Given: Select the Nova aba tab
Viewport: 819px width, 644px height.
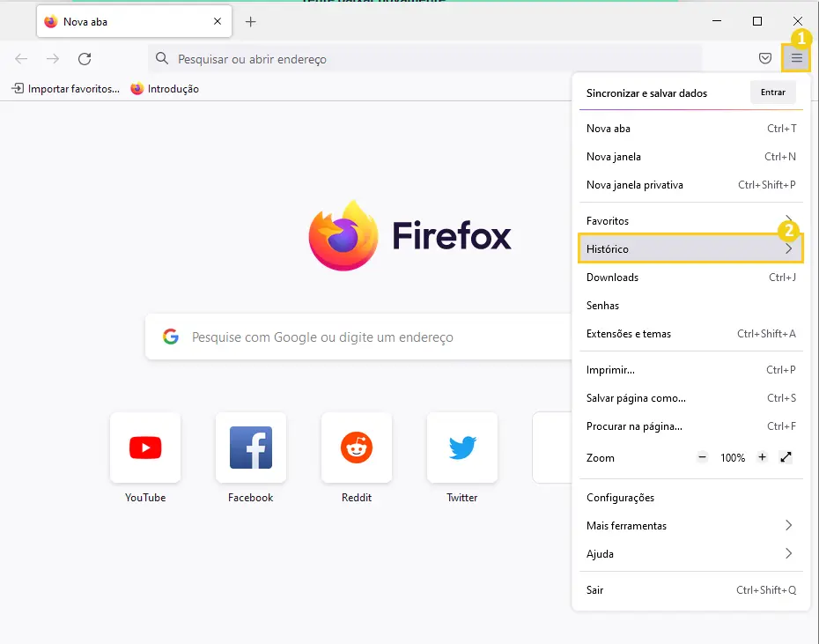Looking at the screenshot, I should pyautogui.click(x=134, y=21).
